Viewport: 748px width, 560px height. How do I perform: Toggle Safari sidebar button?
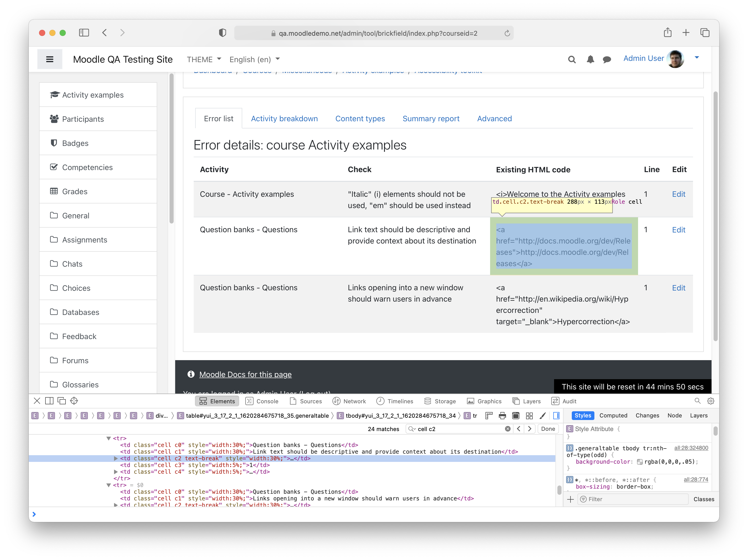pyautogui.click(x=84, y=33)
